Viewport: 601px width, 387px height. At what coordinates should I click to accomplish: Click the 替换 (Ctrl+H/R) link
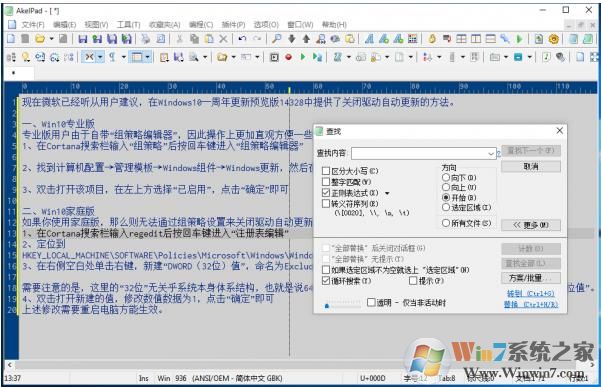(531, 305)
